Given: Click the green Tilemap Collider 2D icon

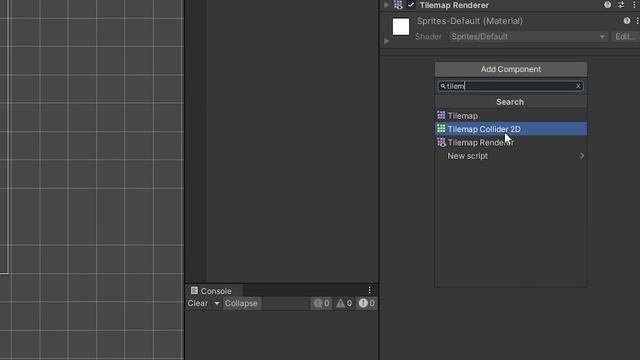Looking at the screenshot, I should (441, 129).
